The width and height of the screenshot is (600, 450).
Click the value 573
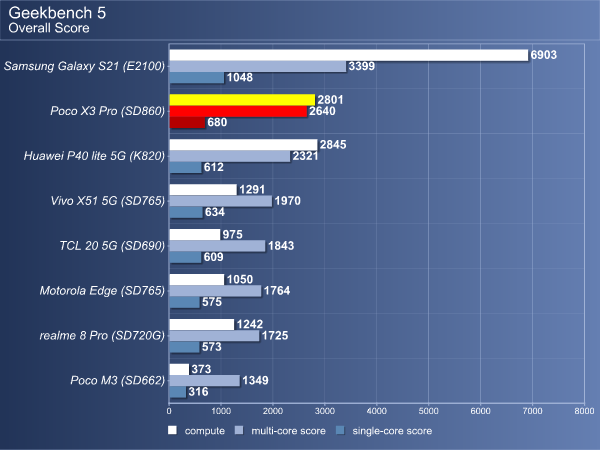212,347
